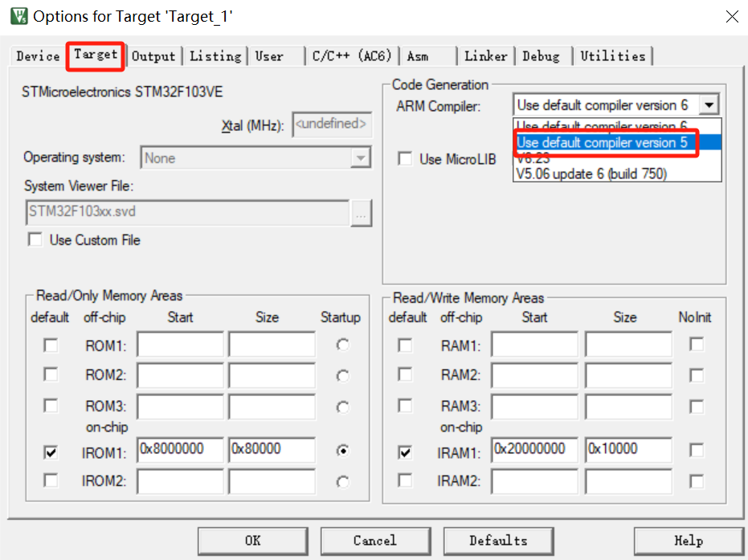Select IROM1 Startup radio button
748x560 pixels.
pyautogui.click(x=342, y=451)
